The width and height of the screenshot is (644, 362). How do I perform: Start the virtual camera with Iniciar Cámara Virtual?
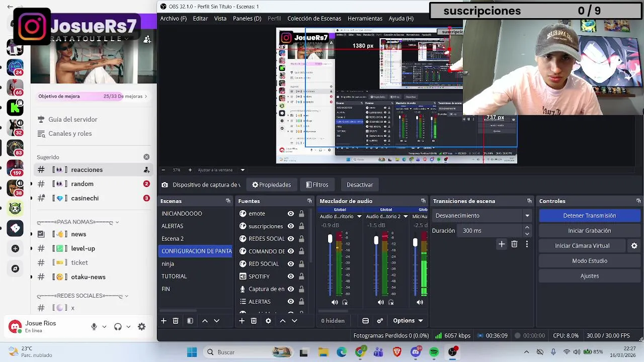click(582, 246)
